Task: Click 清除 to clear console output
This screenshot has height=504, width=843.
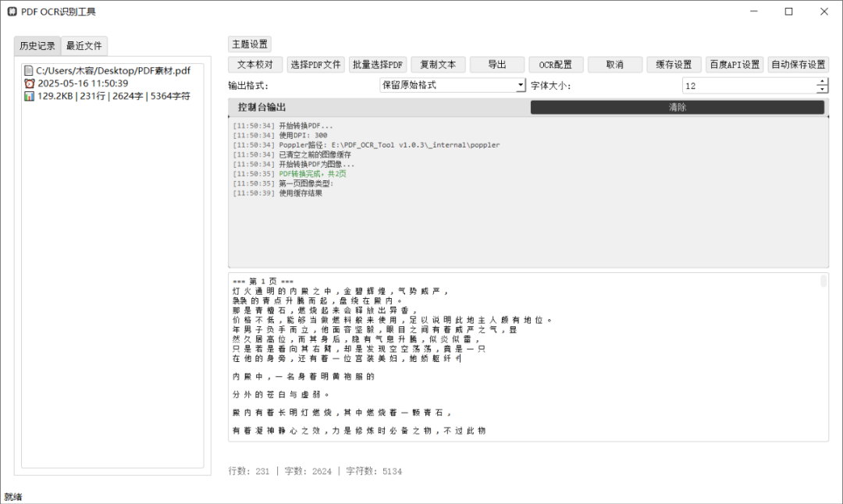Action: (678, 107)
